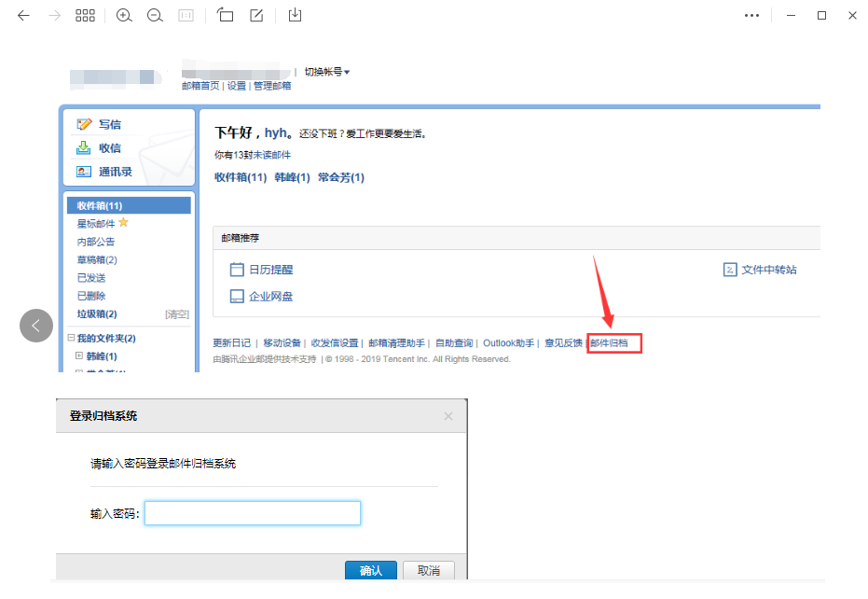Click 常会芳(1) unread link
Image resolution: width=868 pixels, height=599 pixels.
[x=341, y=177]
